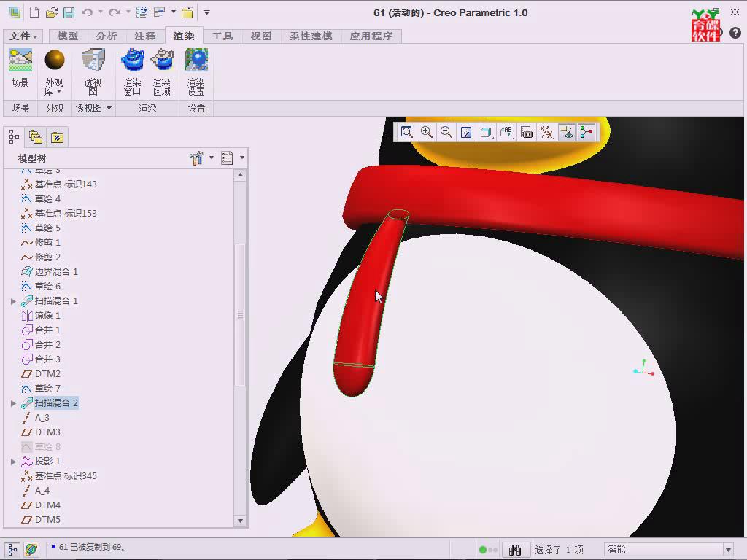747x560 pixels.
Task: Repaint the graphics window
Action: [x=466, y=132]
